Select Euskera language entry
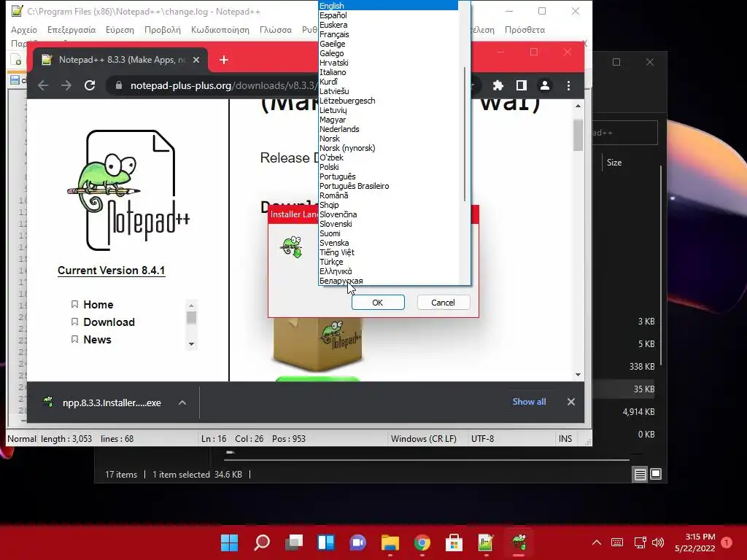Viewport: 747px width, 560px height. [x=388, y=25]
